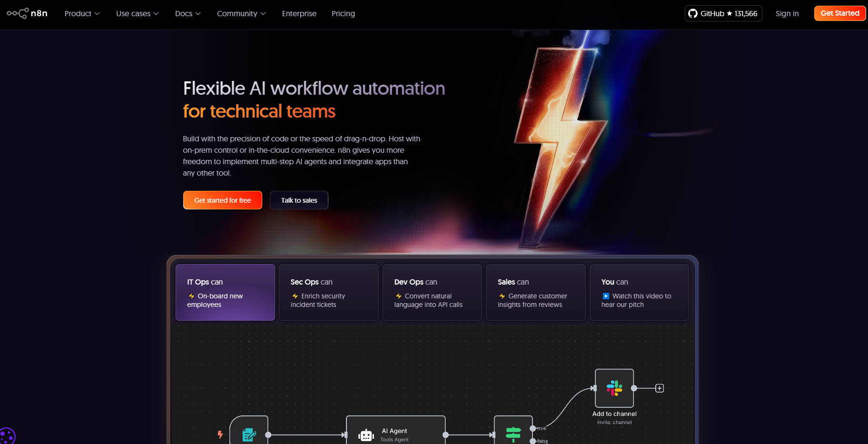Click the false output connector of the If node
The width and height of the screenshot is (868, 444).
click(533, 441)
